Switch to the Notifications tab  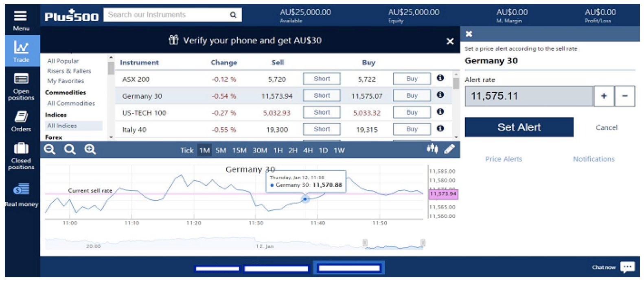pyautogui.click(x=594, y=159)
